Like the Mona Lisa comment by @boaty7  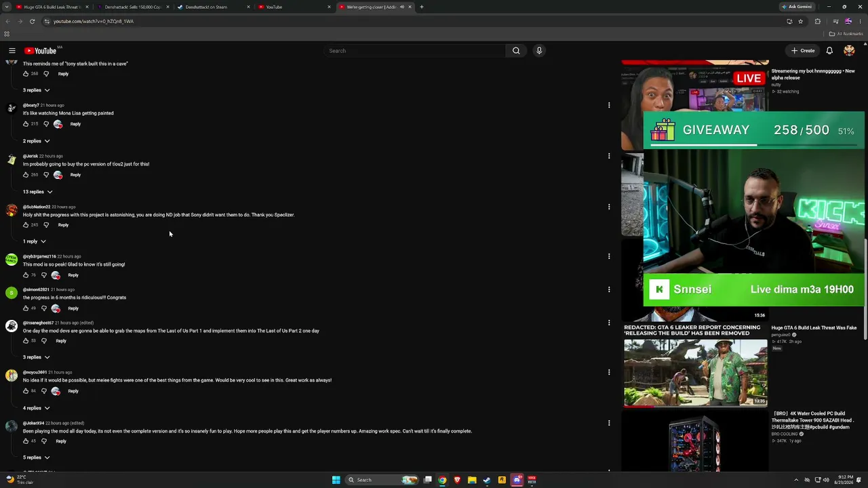click(26, 124)
